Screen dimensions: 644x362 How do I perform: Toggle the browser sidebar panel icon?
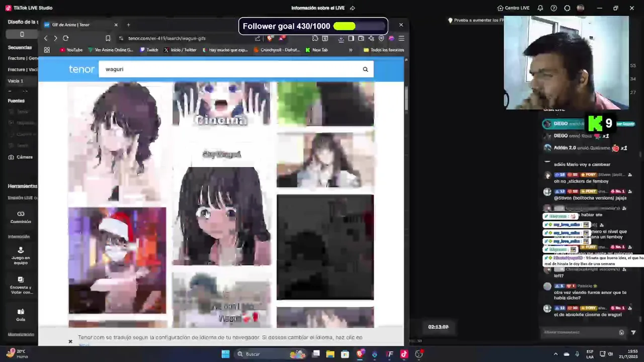pos(351,38)
